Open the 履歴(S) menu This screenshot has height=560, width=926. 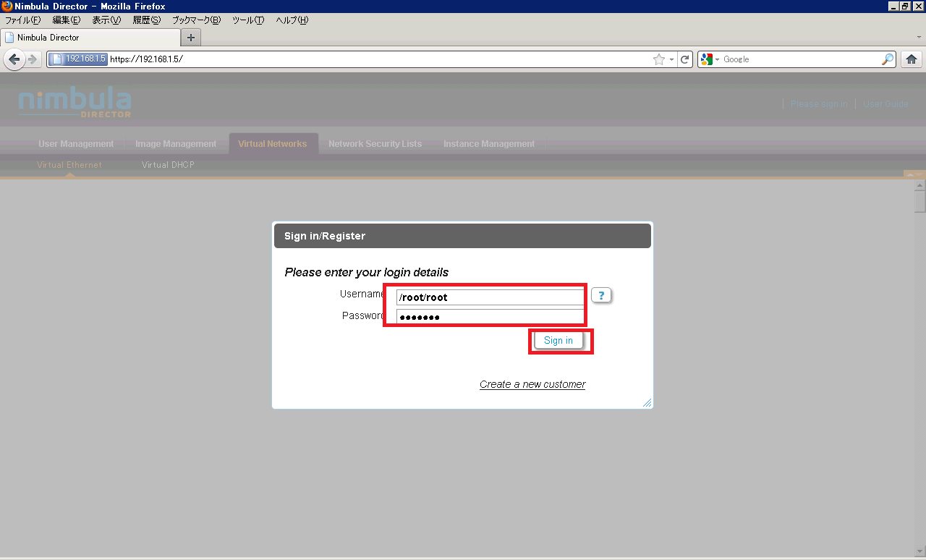[x=146, y=20]
